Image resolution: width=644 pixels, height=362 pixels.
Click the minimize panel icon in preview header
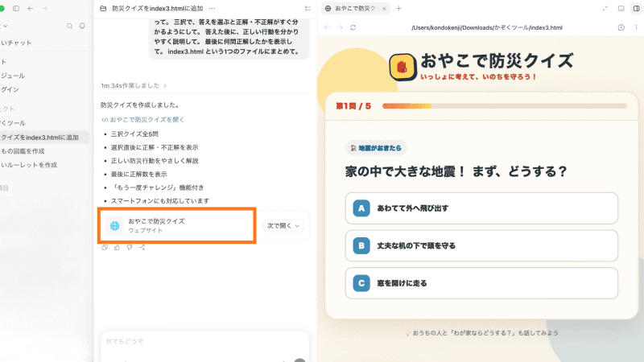click(x=621, y=8)
